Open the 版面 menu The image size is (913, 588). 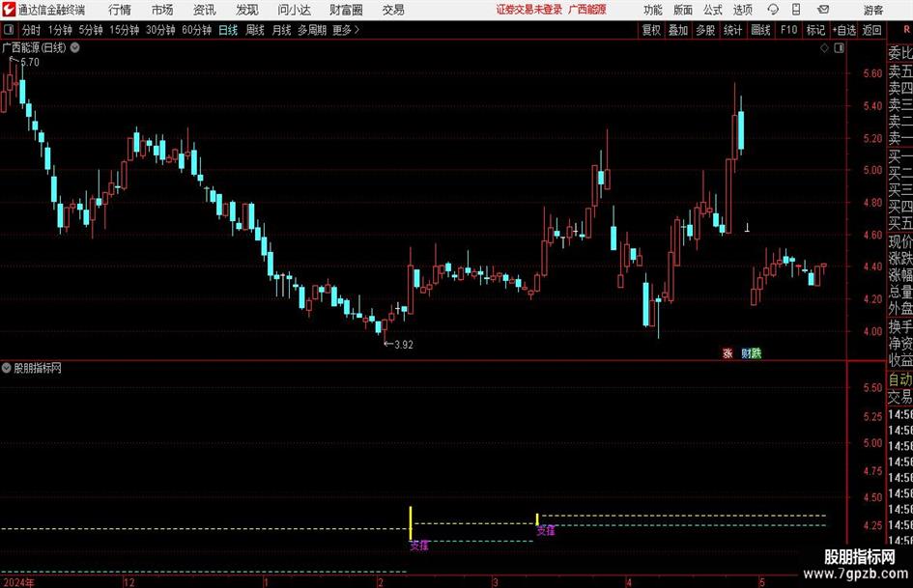(x=683, y=10)
